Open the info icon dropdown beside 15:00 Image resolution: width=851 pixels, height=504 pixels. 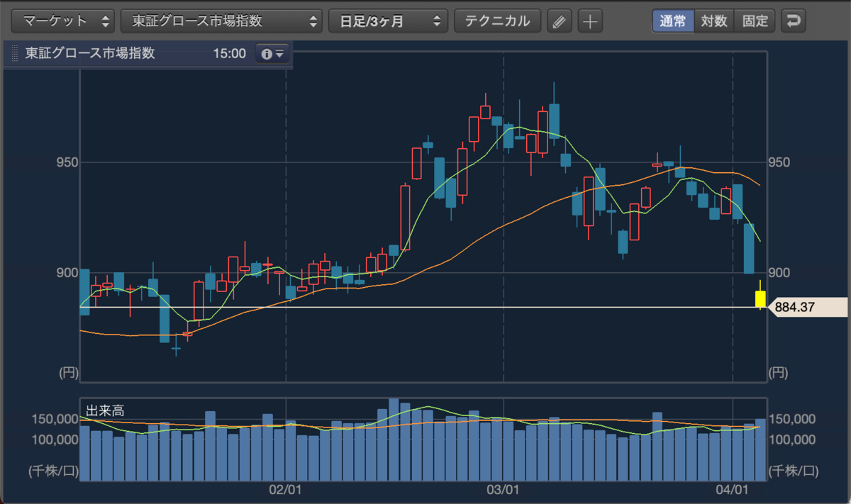pyautogui.click(x=272, y=54)
